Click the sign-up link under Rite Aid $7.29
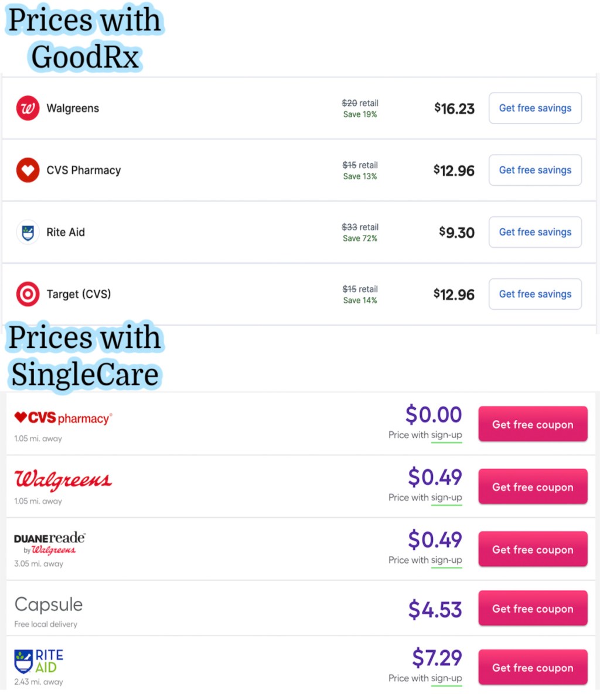This screenshot has height=700, width=600. point(446,678)
